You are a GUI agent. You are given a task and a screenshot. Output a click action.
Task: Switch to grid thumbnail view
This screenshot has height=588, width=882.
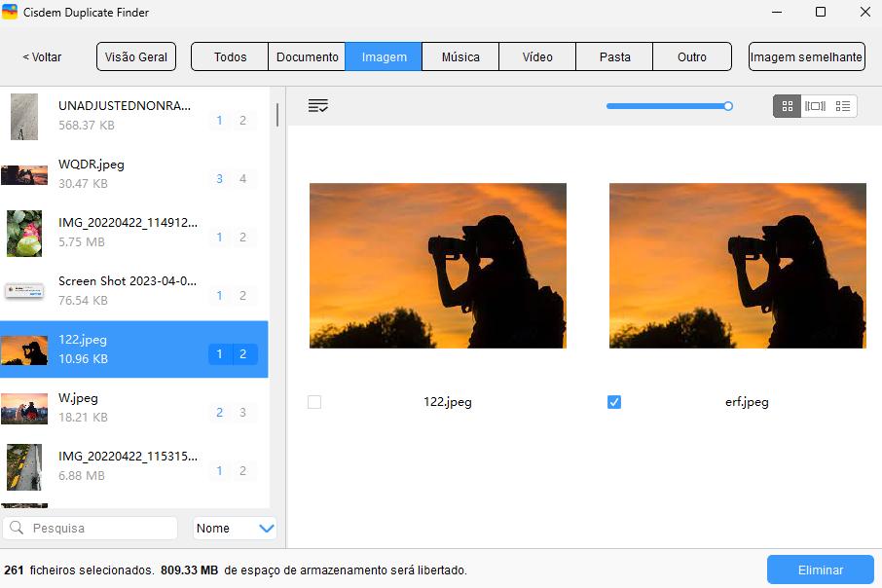(x=788, y=106)
